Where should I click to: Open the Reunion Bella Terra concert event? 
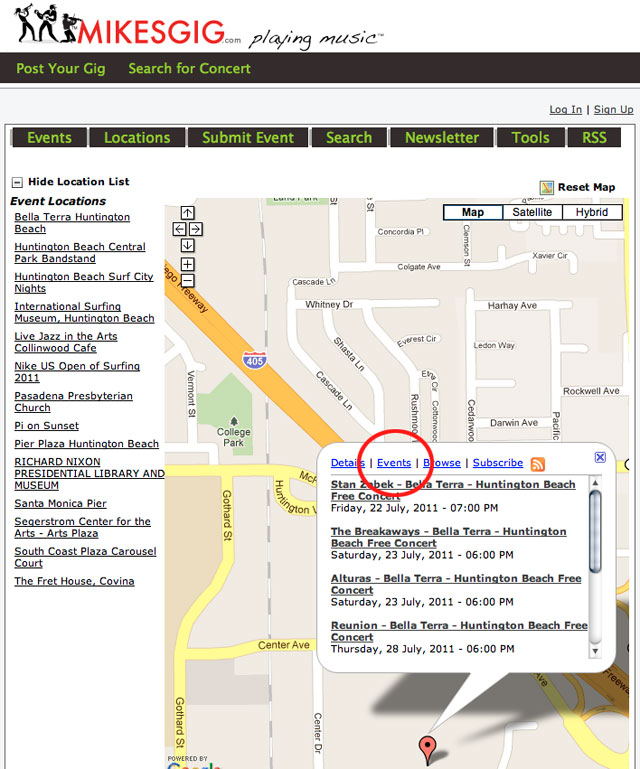pyautogui.click(x=459, y=632)
